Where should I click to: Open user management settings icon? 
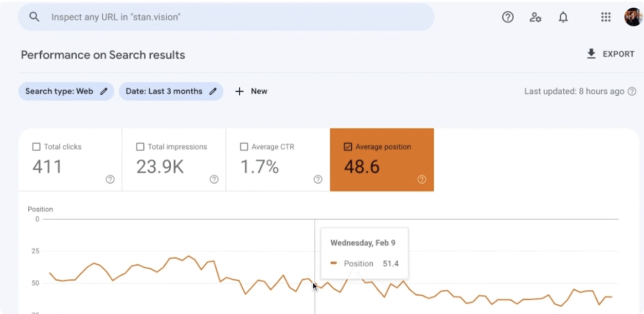(x=535, y=17)
